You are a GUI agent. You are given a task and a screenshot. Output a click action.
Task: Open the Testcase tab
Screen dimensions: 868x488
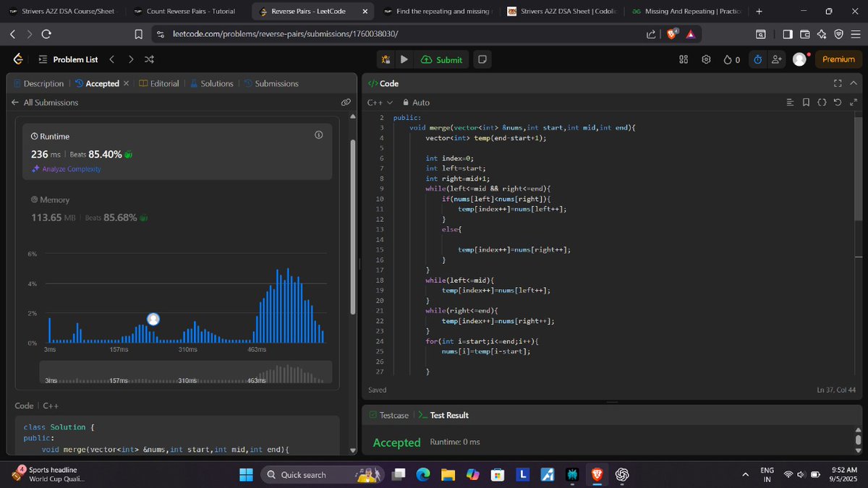[388, 415]
